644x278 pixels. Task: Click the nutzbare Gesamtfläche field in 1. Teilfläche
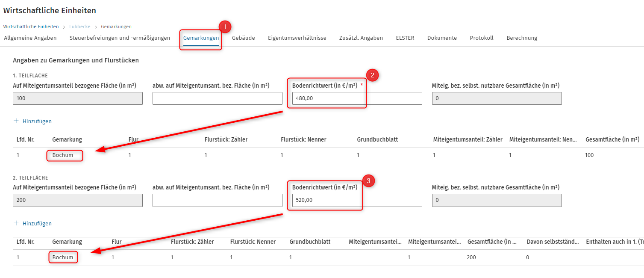[497, 98]
